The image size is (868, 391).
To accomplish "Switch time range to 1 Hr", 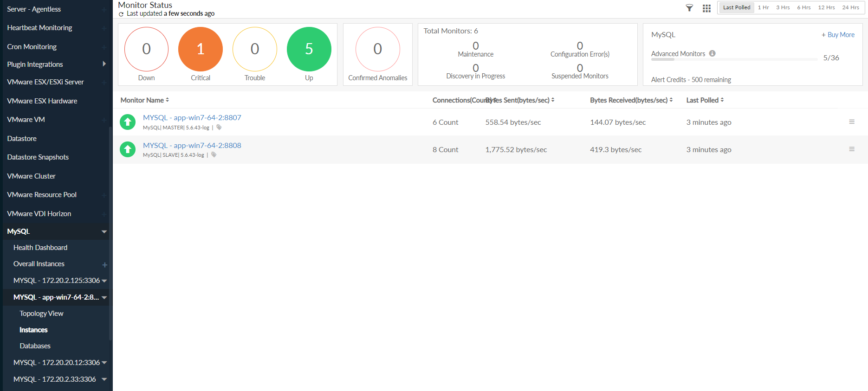I will [x=763, y=7].
